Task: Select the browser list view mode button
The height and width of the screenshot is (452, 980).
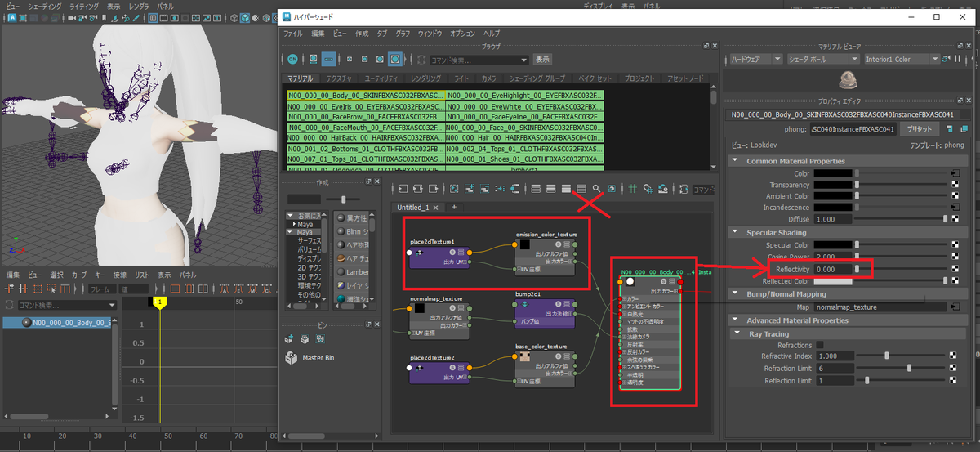Action: click(x=328, y=59)
